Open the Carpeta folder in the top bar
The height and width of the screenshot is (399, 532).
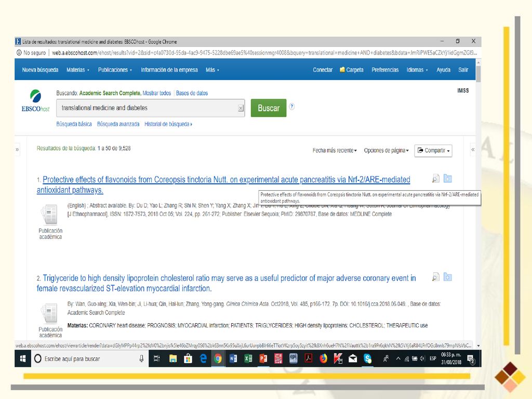pos(352,70)
